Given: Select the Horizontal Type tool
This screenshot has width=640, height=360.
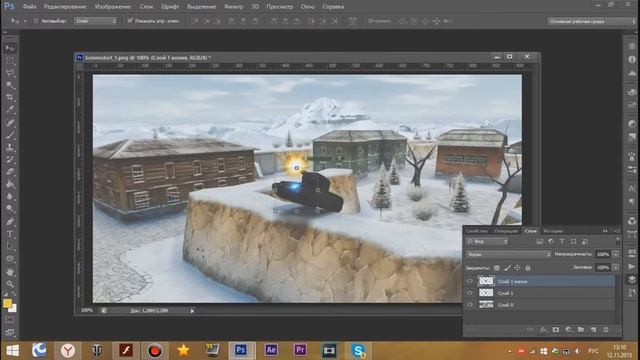Looking at the screenshot, I should click(x=10, y=234).
